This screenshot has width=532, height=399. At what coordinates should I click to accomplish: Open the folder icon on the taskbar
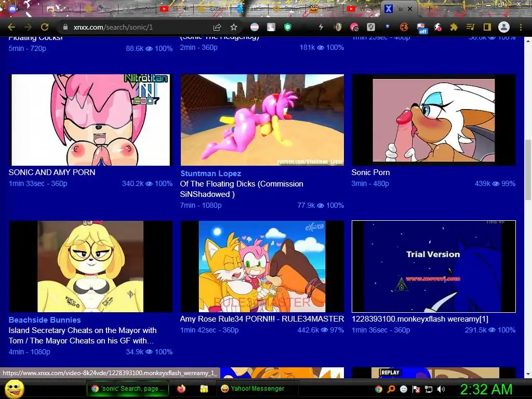click(204, 389)
